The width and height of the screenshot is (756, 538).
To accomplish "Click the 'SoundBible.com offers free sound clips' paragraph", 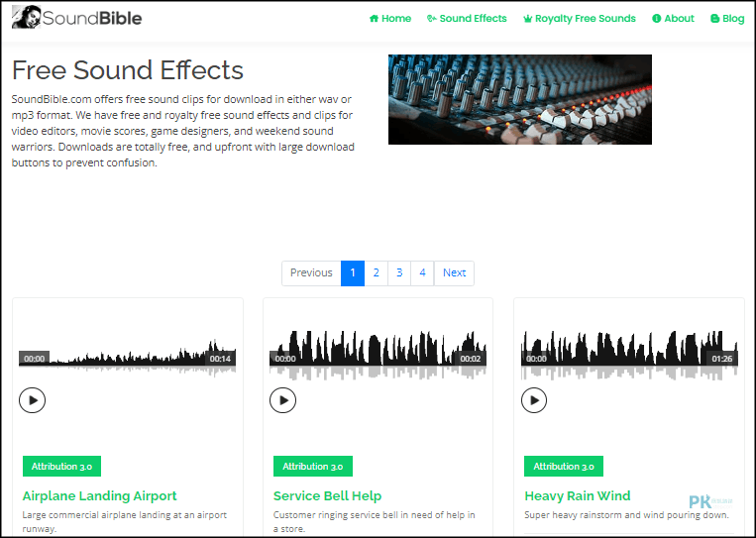I will tap(183, 131).
